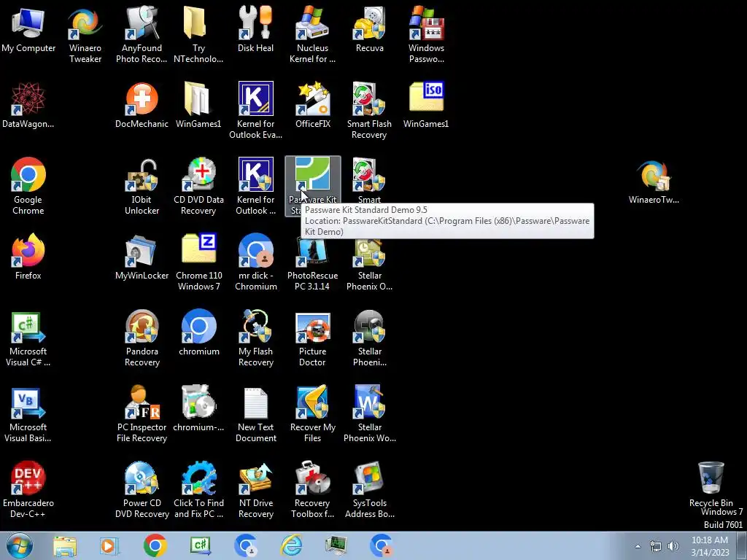
Task: Open Microsoft Visual C# shortcut
Action: [28, 338]
